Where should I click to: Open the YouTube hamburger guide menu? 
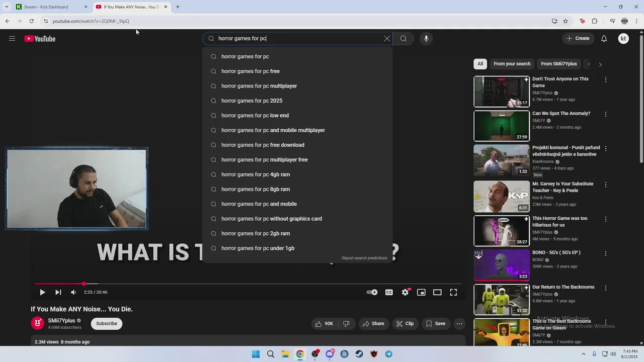12,39
